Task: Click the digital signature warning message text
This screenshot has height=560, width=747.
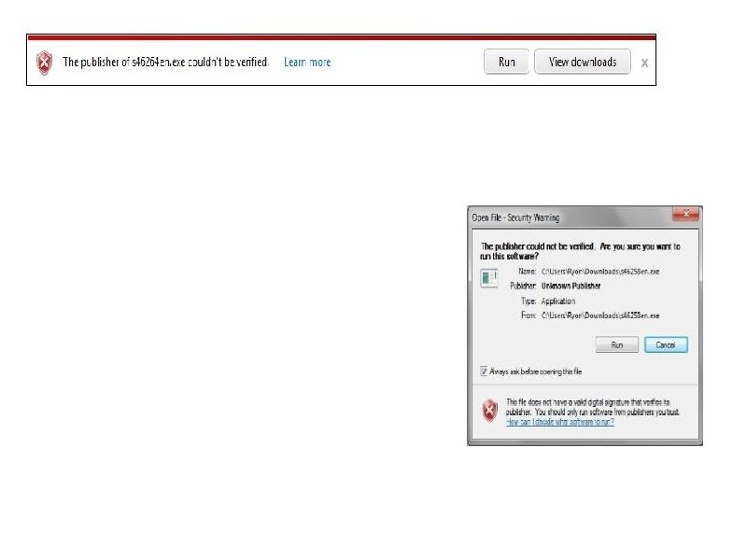Action: 588,405
